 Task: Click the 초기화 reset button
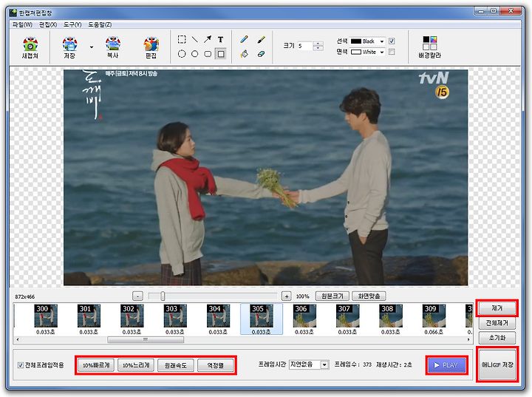[497, 338]
